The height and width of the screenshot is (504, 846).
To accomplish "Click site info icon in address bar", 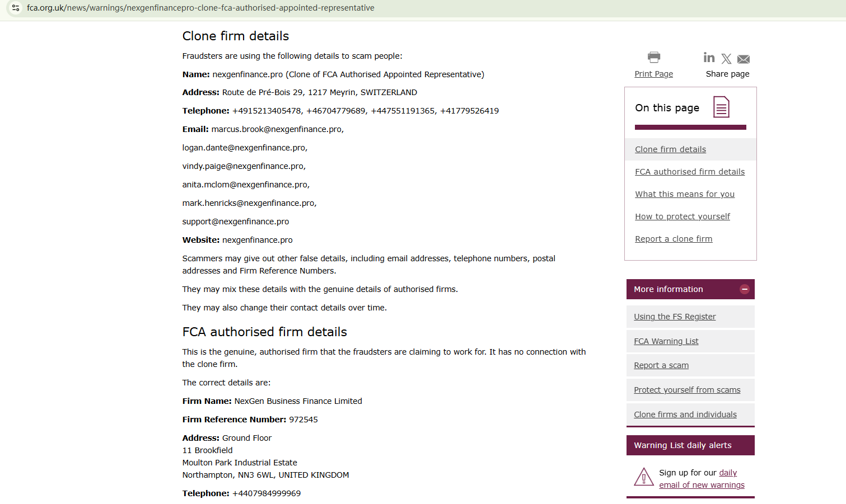I will (16, 8).
